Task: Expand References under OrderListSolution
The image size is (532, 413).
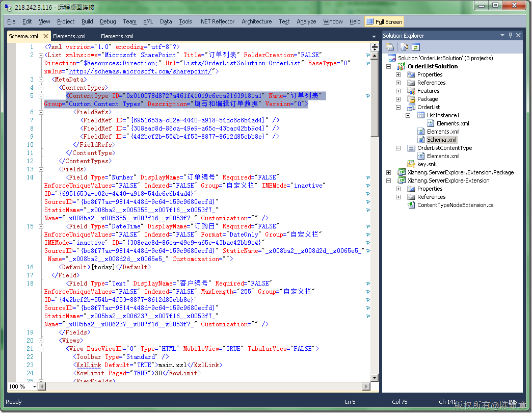Action: [x=398, y=83]
